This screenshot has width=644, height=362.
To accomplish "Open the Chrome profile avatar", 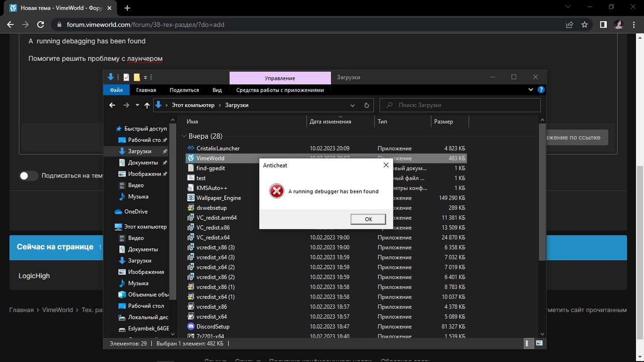I will (618, 24).
